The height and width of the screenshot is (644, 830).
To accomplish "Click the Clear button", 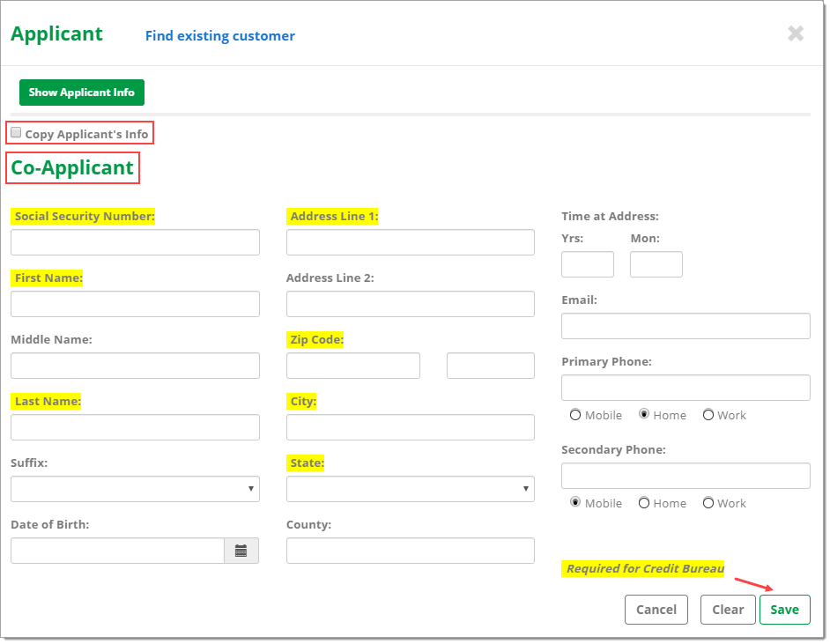I will click(x=728, y=610).
